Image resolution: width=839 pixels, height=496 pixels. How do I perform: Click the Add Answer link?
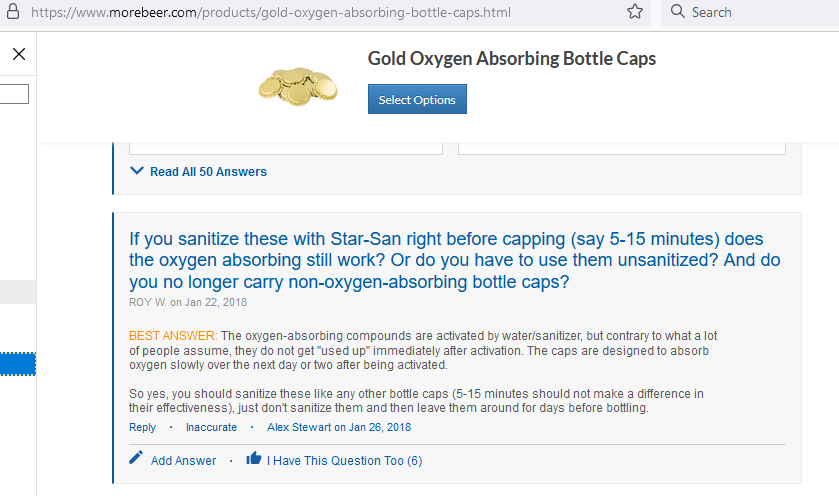[184, 461]
